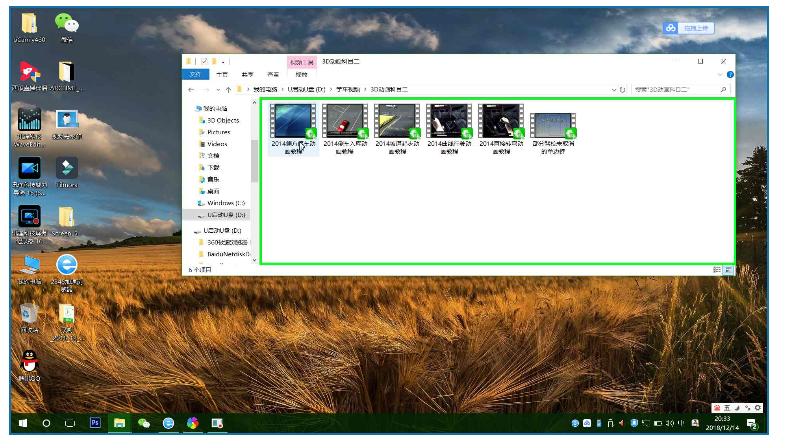Open the red flag app desktop shortcut
The width and height of the screenshot is (794, 448).
tap(29, 76)
